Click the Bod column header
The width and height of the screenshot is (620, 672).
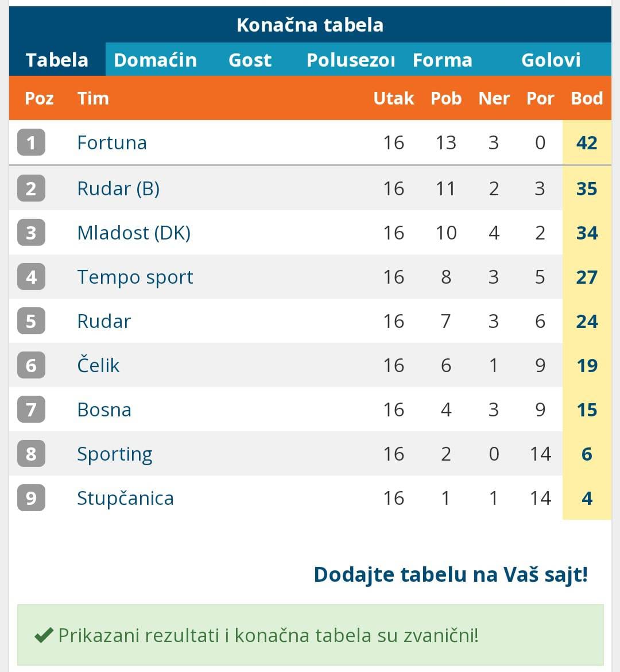point(587,98)
